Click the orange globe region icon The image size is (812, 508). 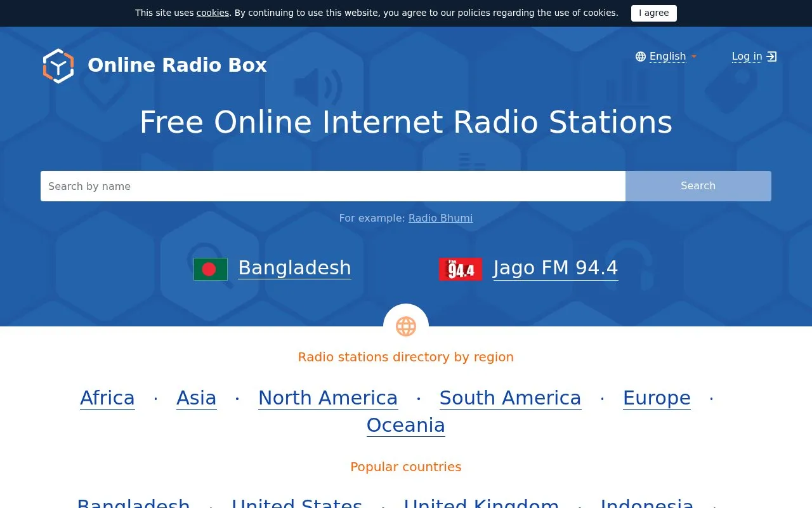point(406,326)
